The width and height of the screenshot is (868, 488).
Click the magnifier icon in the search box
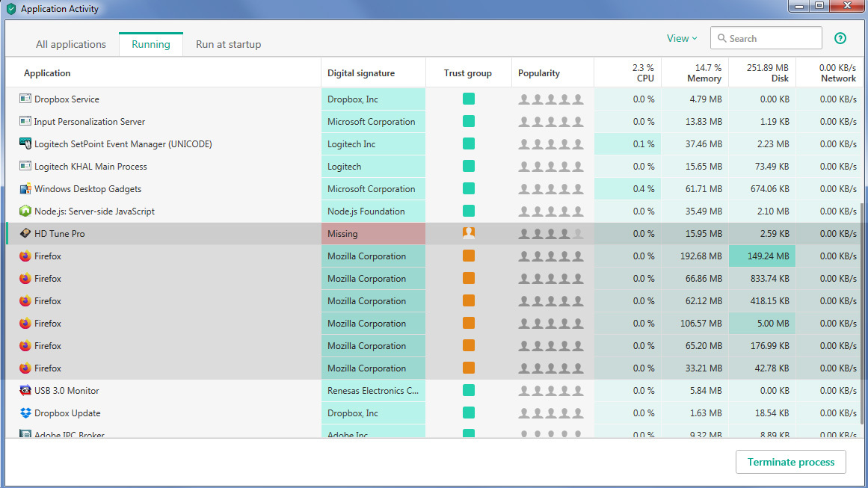(722, 38)
